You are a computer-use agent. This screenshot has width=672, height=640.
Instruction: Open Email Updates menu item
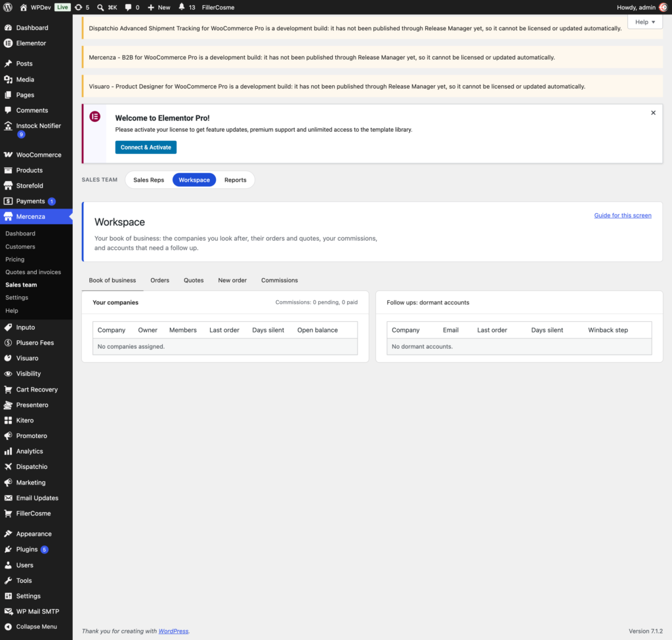(x=37, y=498)
